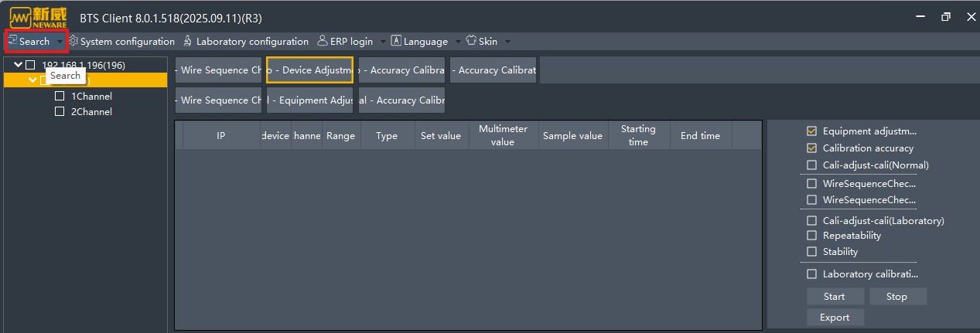Open the dropdown arrow beside ERP login
The width and height of the screenshot is (980, 333).
(382, 42)
